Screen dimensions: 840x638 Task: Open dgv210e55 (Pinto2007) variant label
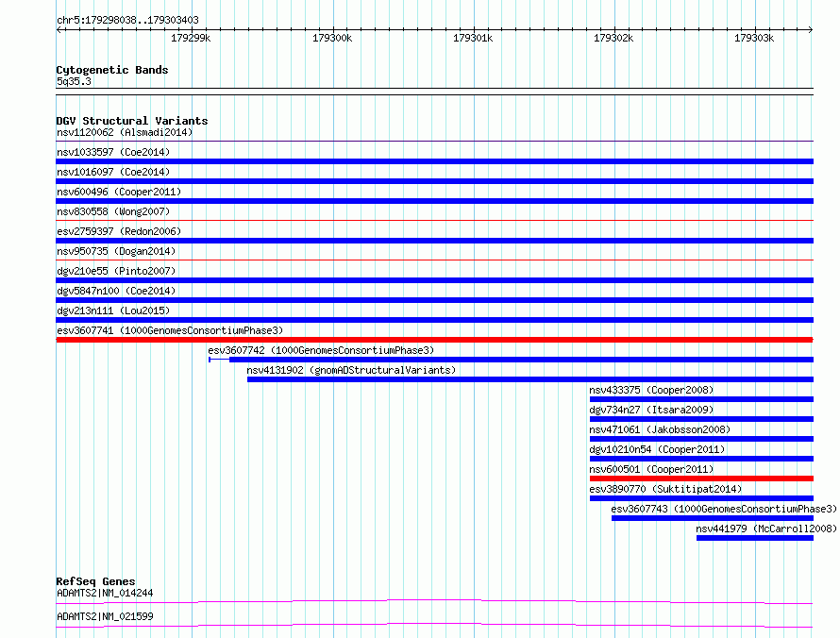(116, 271)
